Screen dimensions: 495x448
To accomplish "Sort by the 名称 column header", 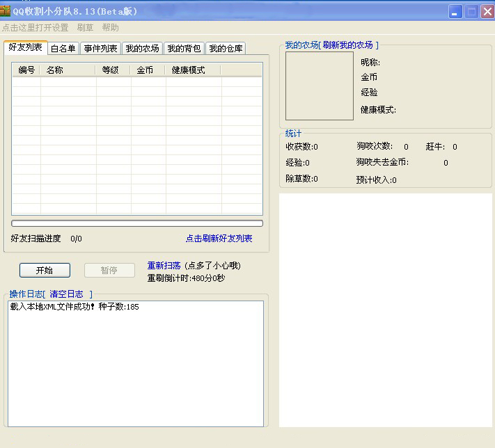I will (68, 70).
